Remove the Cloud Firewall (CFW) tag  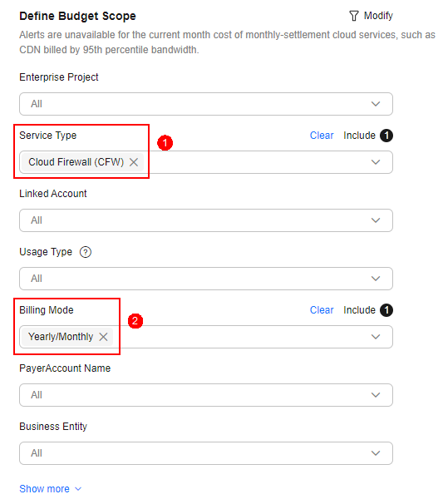click(x=134, y=162)
